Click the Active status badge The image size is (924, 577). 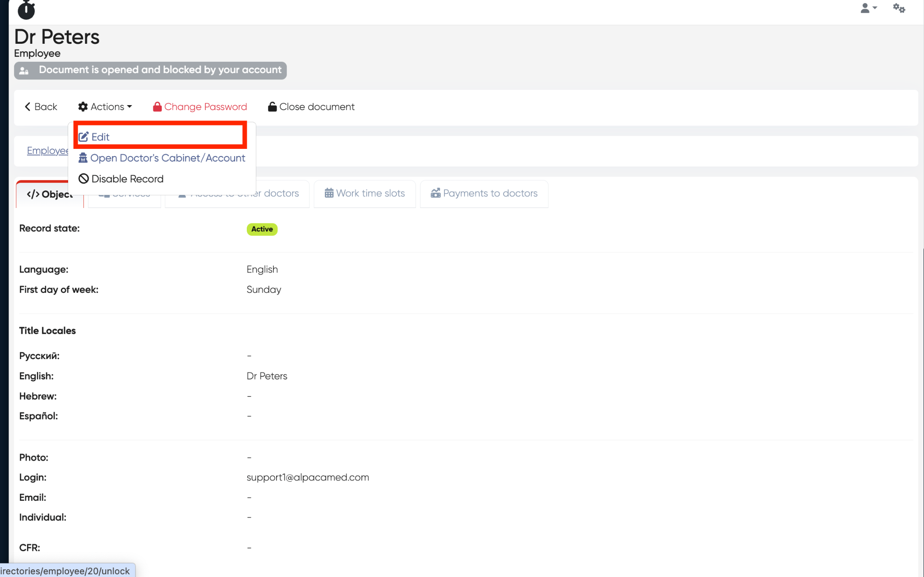click(x=262, y=229)
